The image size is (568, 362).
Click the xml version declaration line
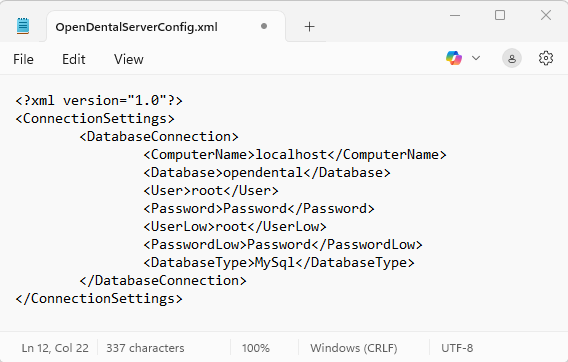click(99, 100)
